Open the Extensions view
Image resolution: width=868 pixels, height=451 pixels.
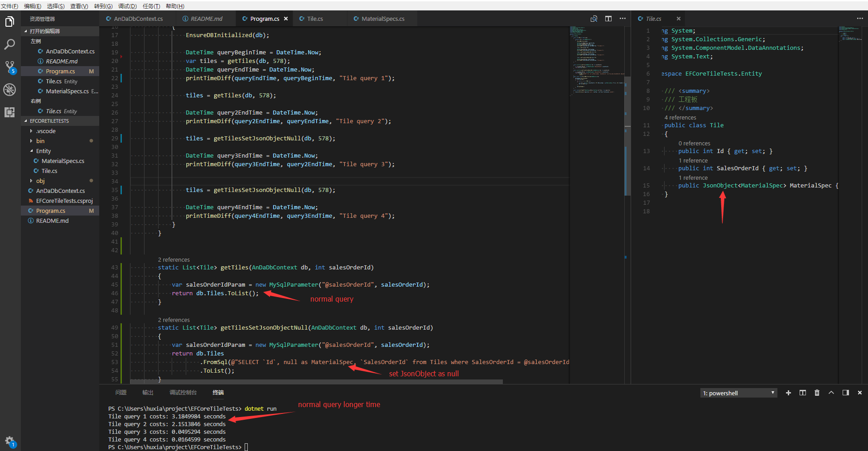pyautogui.click(x=10, y=112)
